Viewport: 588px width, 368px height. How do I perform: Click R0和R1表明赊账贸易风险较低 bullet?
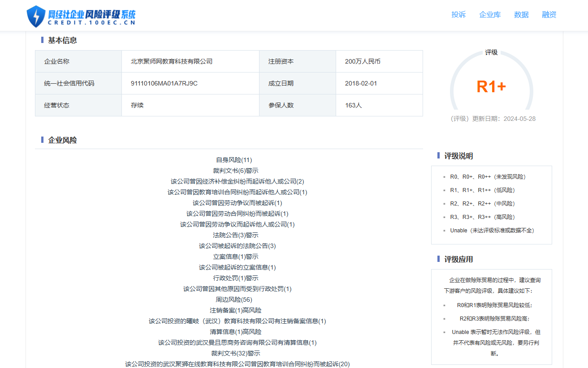point(494,305)
